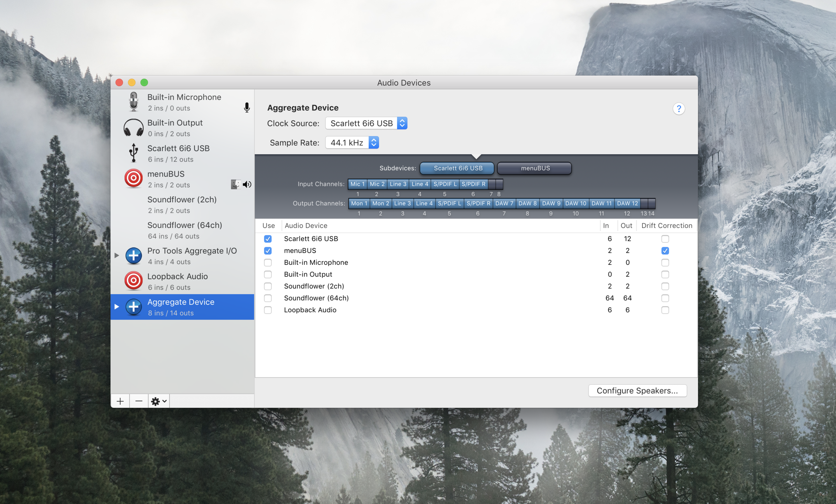
Task: Select Soundflower (64ch) in the sidebar
Action: [182, 230]
